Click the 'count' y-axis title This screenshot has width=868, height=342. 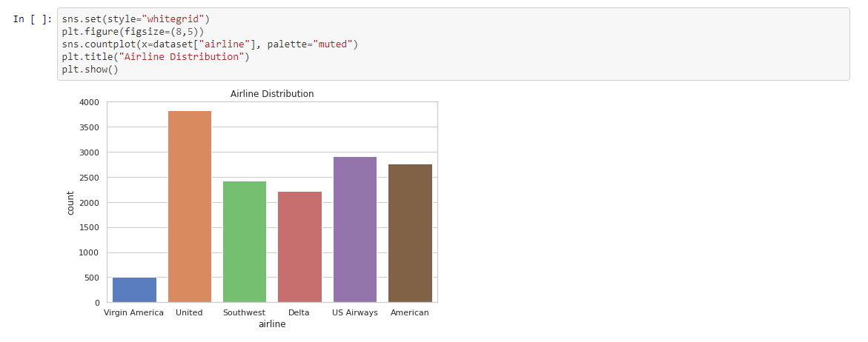tap(70, 203)
